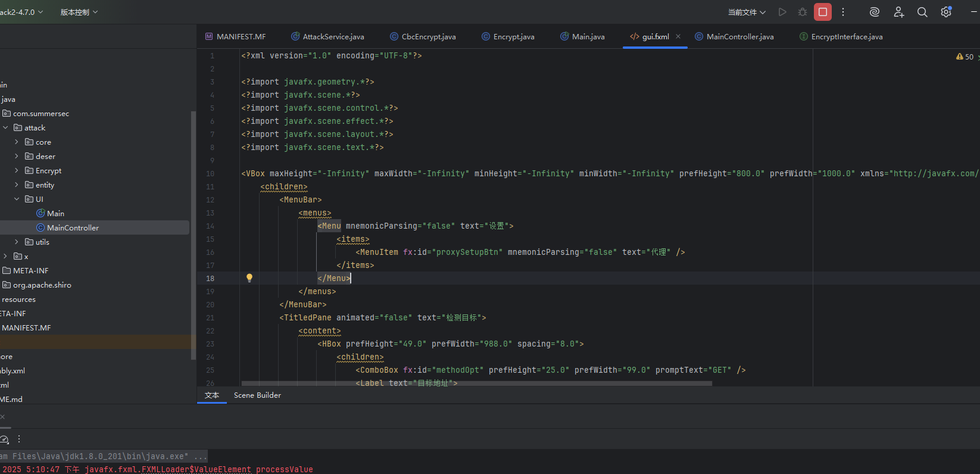Expand the utils package folder
Screen dimensions: 980x474
pos(17,242)
